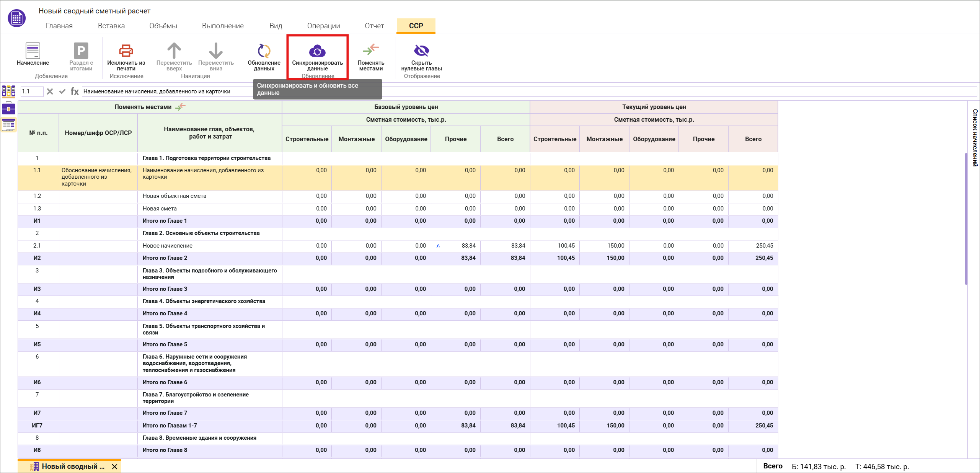Toggle Скрыть нулевые главы
The width and height of the screenshot is (980, 473).
point(421,51)
